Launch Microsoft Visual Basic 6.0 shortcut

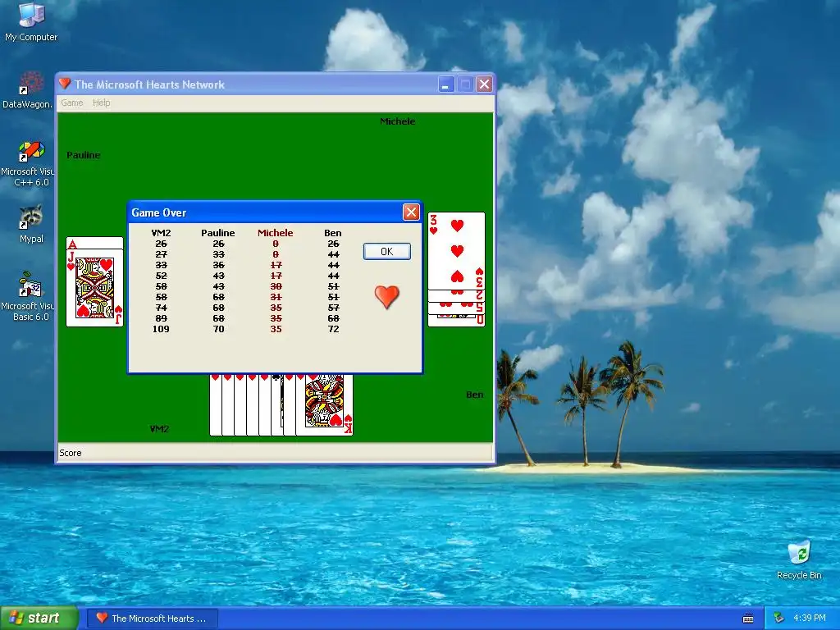(27, 296)
